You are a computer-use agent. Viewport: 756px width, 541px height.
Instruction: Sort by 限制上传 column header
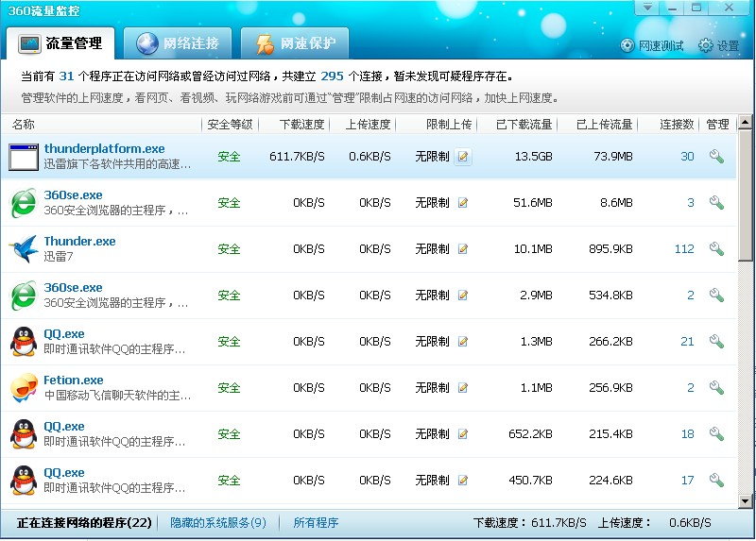pos(449,125)
